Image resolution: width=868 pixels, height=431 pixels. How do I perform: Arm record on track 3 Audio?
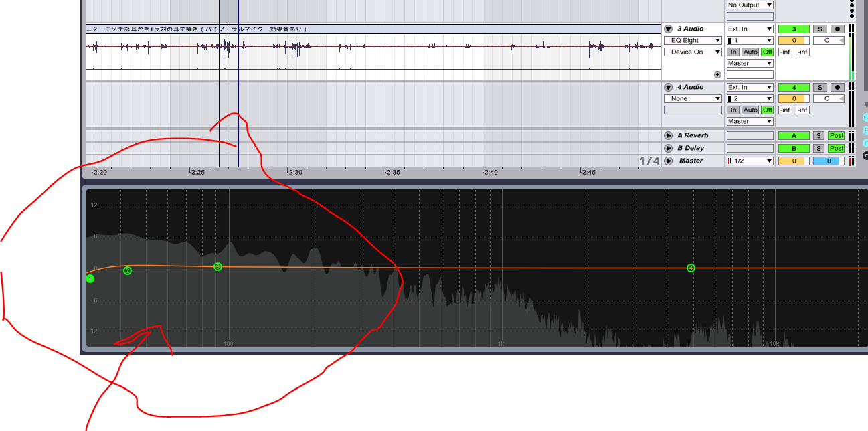tap(837, 29)
